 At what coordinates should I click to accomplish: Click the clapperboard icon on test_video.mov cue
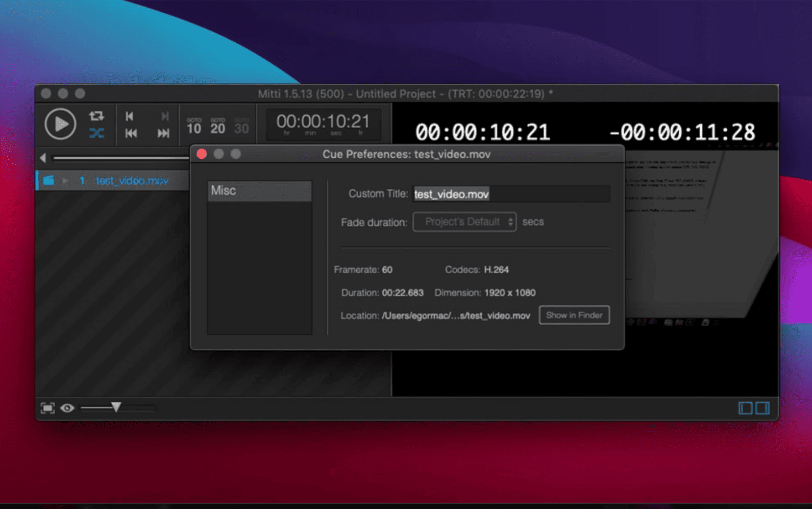(48, 180)
